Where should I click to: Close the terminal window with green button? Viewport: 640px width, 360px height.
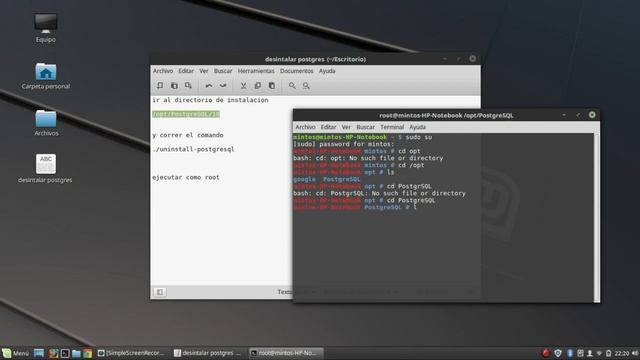click(592, 115)
